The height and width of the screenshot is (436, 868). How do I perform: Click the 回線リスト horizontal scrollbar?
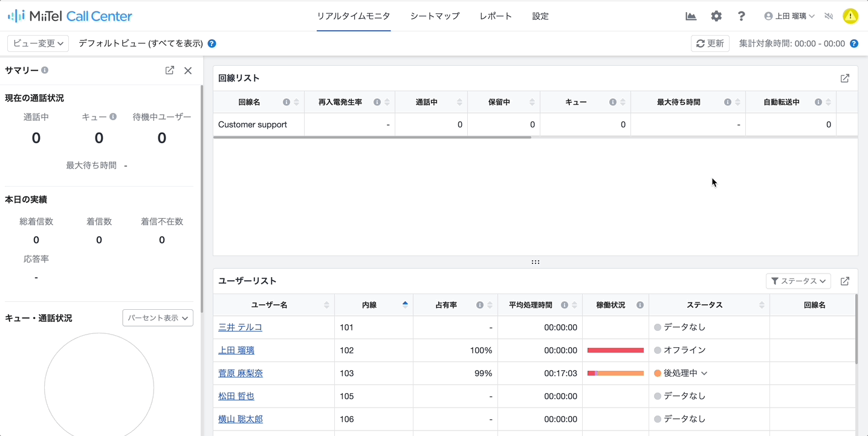pos(372,138)
